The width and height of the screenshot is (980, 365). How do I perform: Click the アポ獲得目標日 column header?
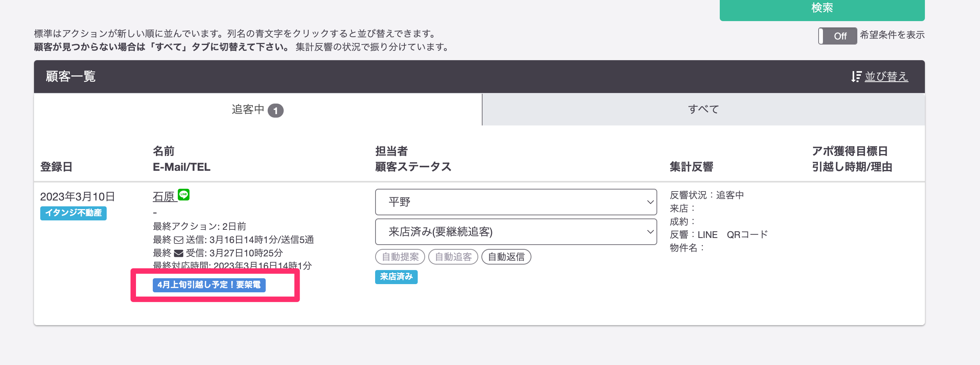[x=850, y=151]
